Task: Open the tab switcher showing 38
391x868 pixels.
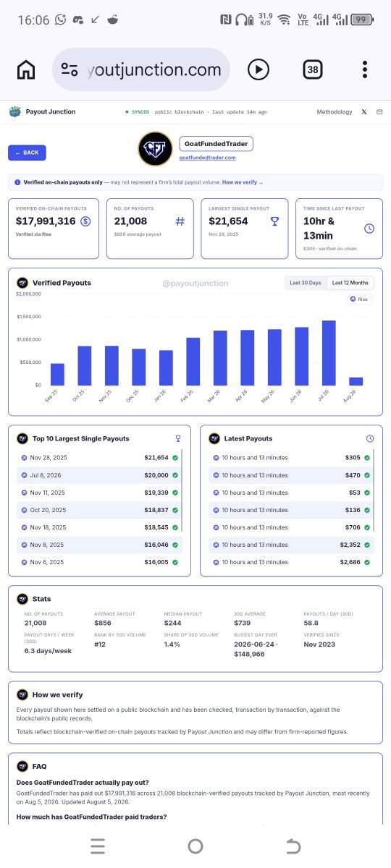Action: [x=312, y=69]
